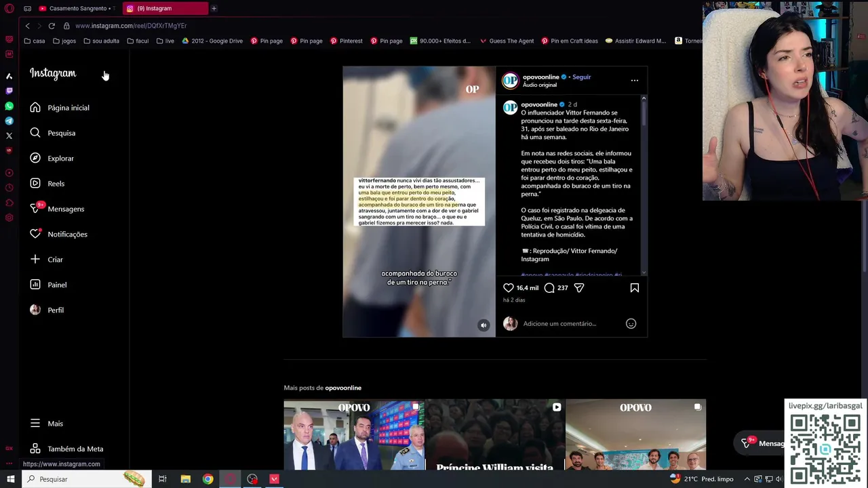Image resolution: width=868 pixels, height=488 pixels.
Task: Open WhatsApp in Opera sidebar
Action: coord(9,106)
